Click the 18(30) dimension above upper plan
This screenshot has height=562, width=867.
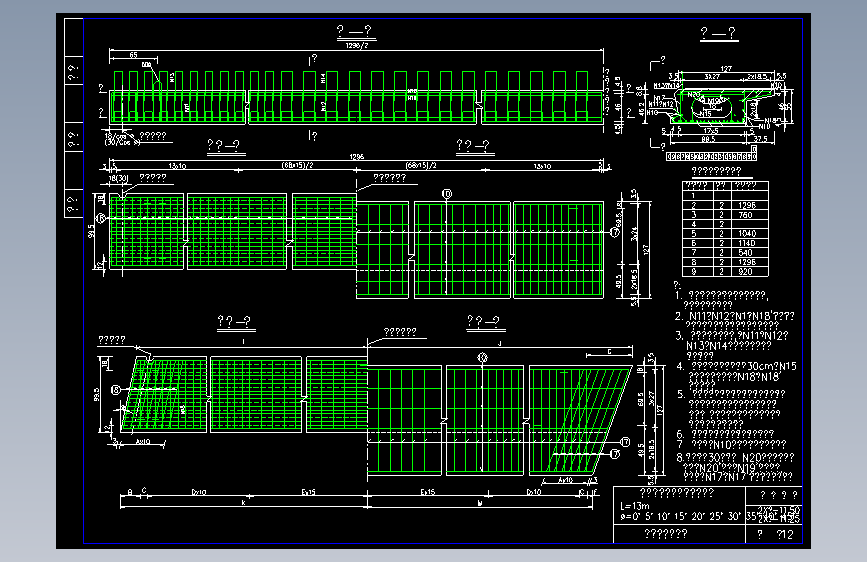(x=118, y=178)
